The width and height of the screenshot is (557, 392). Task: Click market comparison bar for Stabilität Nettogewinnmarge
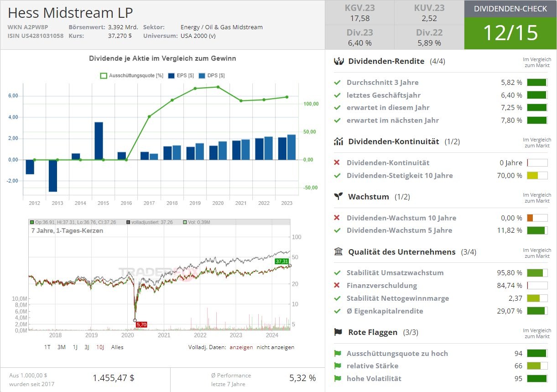pos(537,298)
